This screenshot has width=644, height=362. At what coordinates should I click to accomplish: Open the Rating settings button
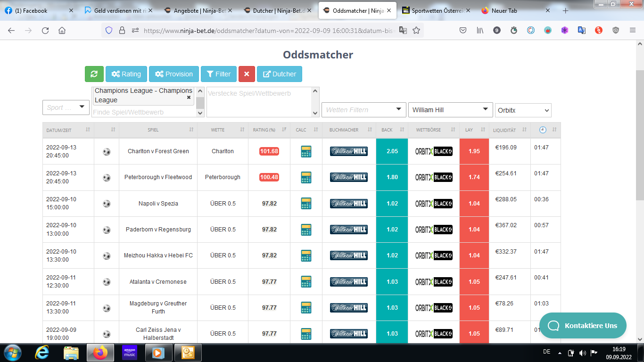[x=126, y=74]
